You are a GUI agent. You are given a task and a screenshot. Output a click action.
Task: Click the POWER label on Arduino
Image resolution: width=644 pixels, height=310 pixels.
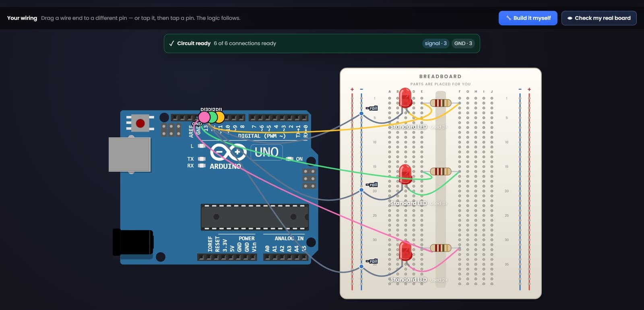click(x=246, y=238)
